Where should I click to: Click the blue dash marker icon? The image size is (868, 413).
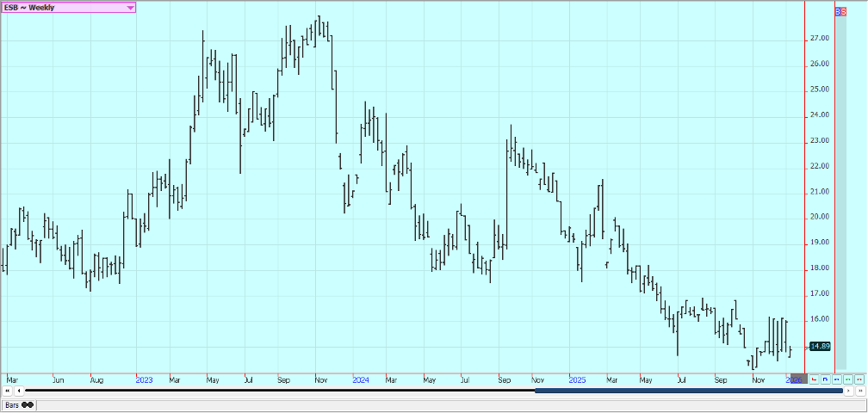[836, 379]
